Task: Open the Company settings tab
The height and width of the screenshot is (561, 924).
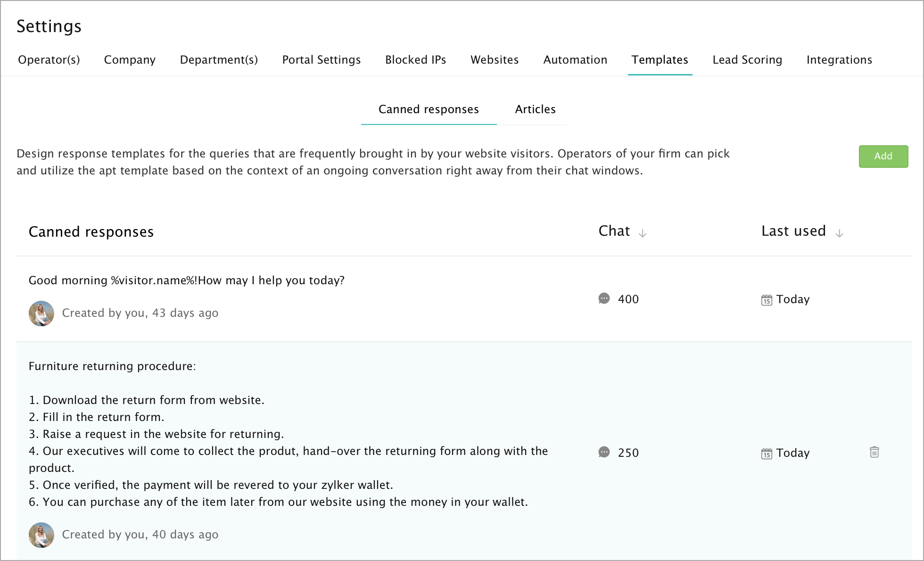Action: pos(130,60)
